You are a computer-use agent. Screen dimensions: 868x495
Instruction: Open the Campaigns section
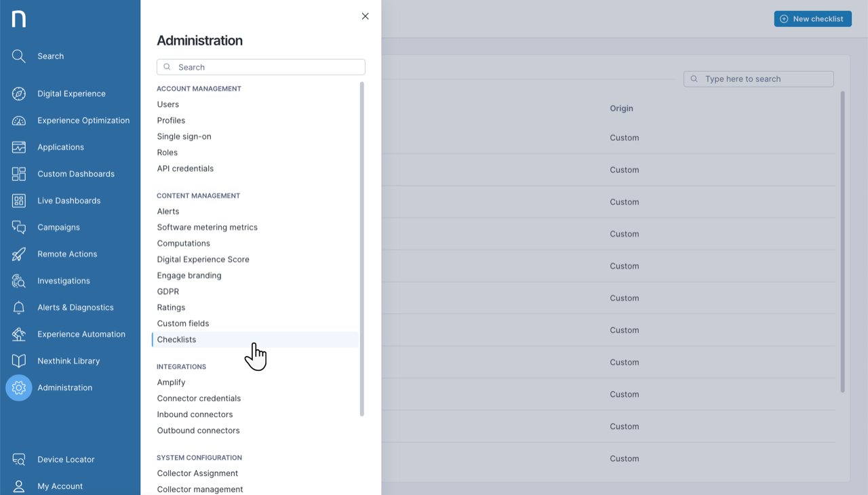pyautogui.click(x=18, y=227)
